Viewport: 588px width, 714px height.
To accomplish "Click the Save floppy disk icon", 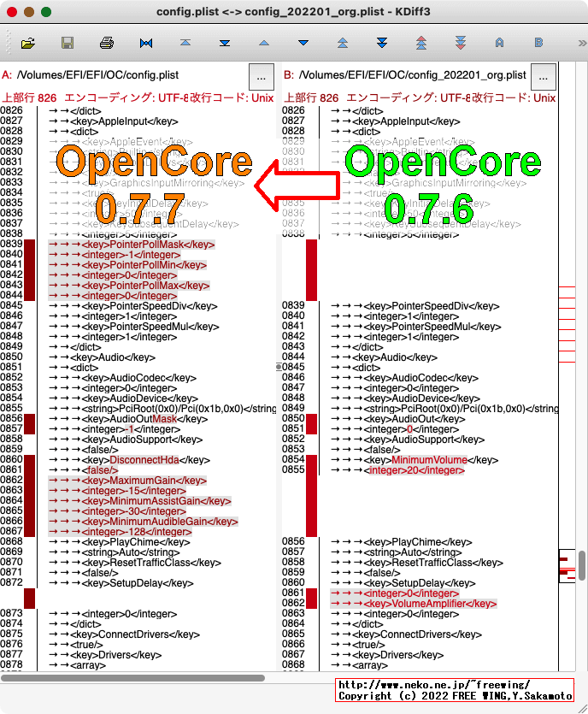I will 68,44.
